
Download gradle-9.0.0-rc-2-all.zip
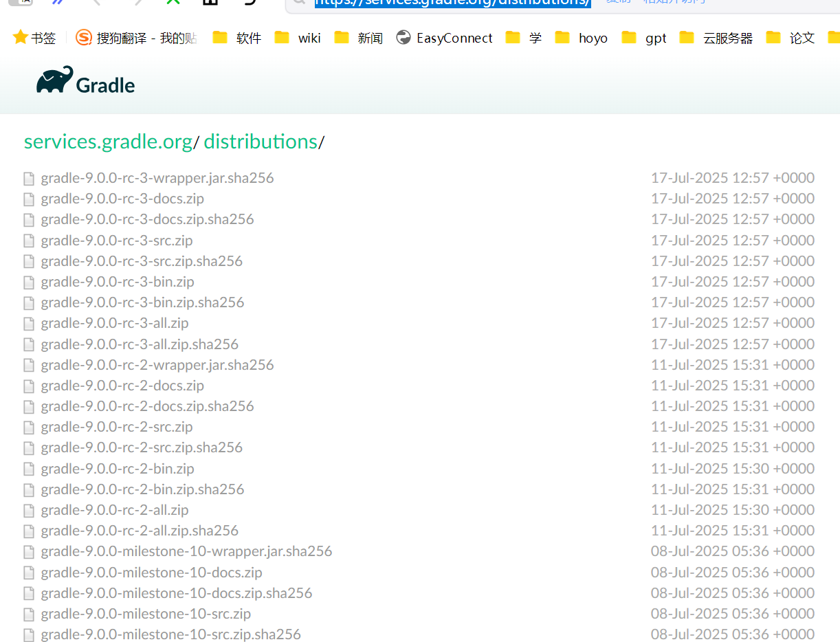tap(115, 510)
